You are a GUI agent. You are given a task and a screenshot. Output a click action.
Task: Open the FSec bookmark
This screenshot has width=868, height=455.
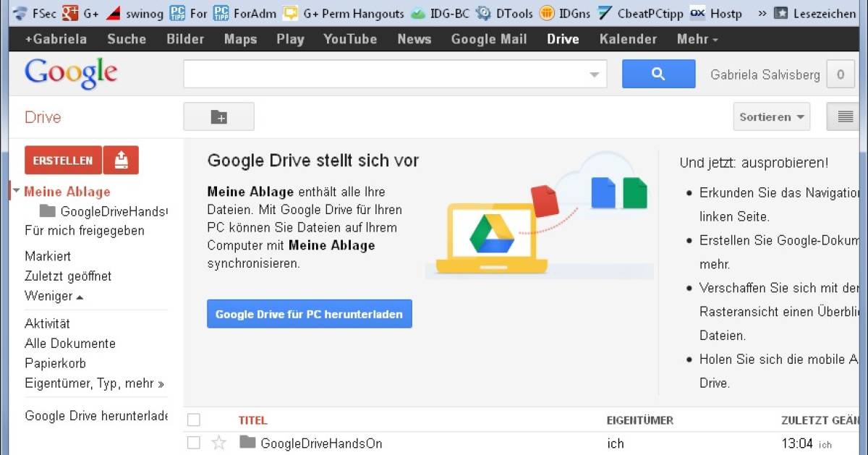coord(35,13)
